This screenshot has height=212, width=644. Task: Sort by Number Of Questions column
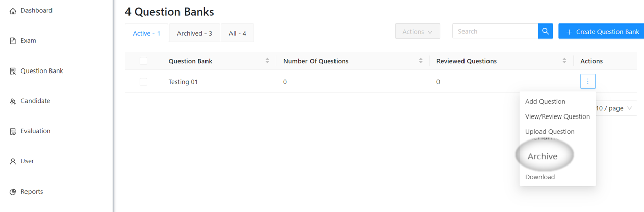(421, 61)
